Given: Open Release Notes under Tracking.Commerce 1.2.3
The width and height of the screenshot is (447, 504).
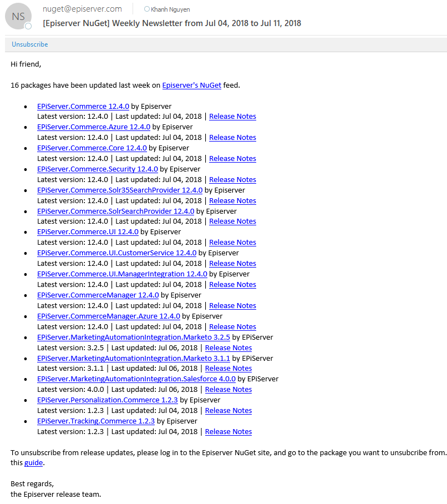Looking at the screenshot, I should 228,432.
